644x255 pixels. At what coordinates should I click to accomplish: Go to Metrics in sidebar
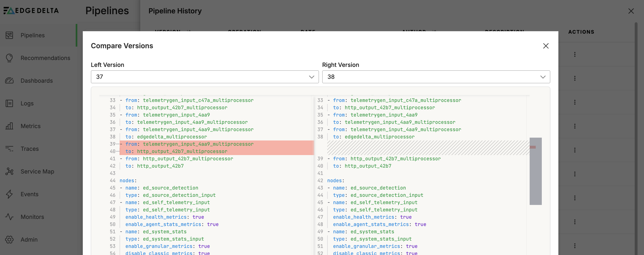click(x=31, y=126)
